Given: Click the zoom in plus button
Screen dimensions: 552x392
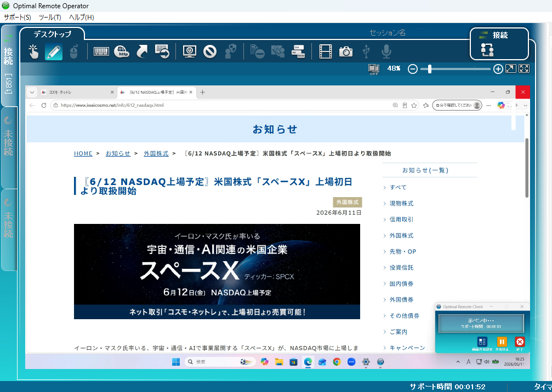Looking at the screenshot, I should pyautogui.click(x=498, y=69).
